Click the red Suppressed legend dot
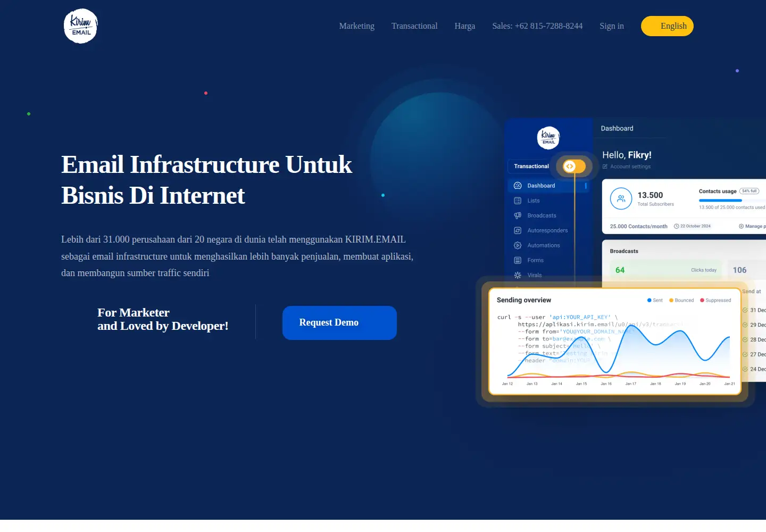 coord(702,301)
